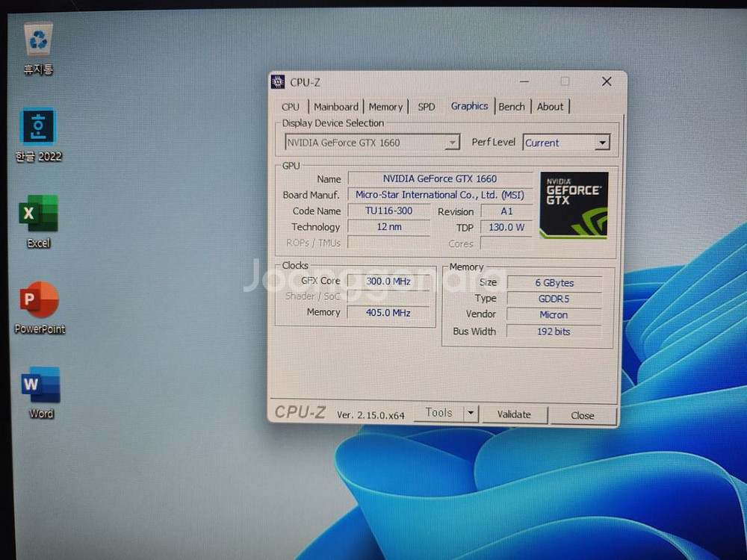Switch to the CPU tab

click(290, 107)
